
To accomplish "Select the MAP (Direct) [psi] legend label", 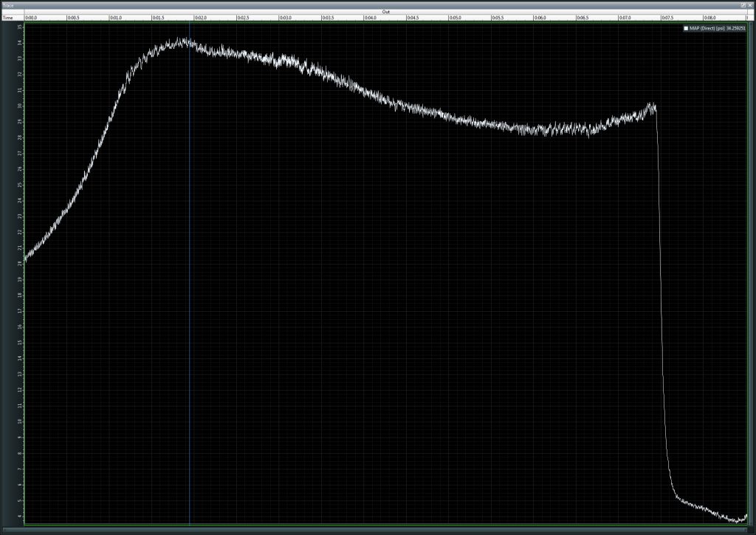I will pos(707,29).
